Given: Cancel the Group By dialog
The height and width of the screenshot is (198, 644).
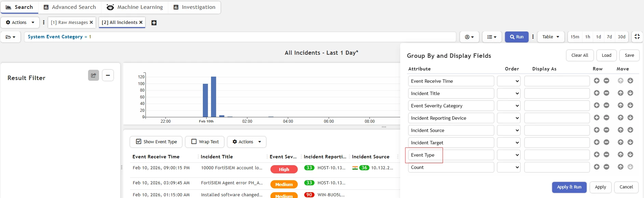Looking at the screenshot, I should [x=626, y=187].
